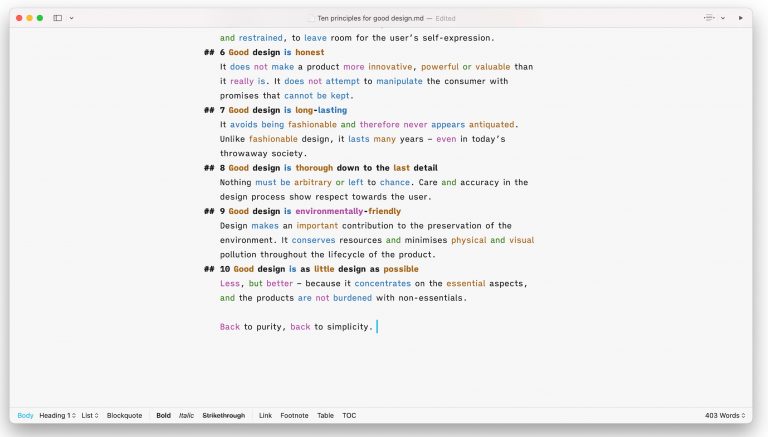Viewport: 768px width, 437px height.
Task: Click the word 'manipulate' in the text
Action: pyautogui.click(x=399, y=81)
